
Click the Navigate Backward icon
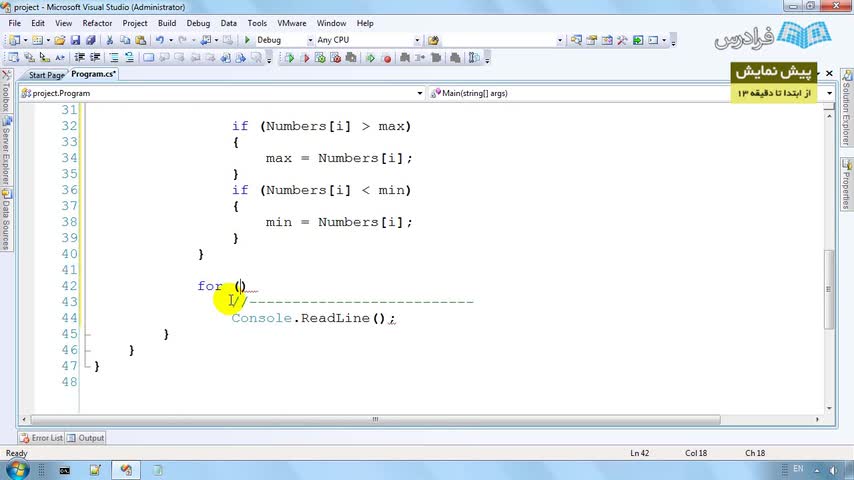pyautogui.click(x=205, y=40)
